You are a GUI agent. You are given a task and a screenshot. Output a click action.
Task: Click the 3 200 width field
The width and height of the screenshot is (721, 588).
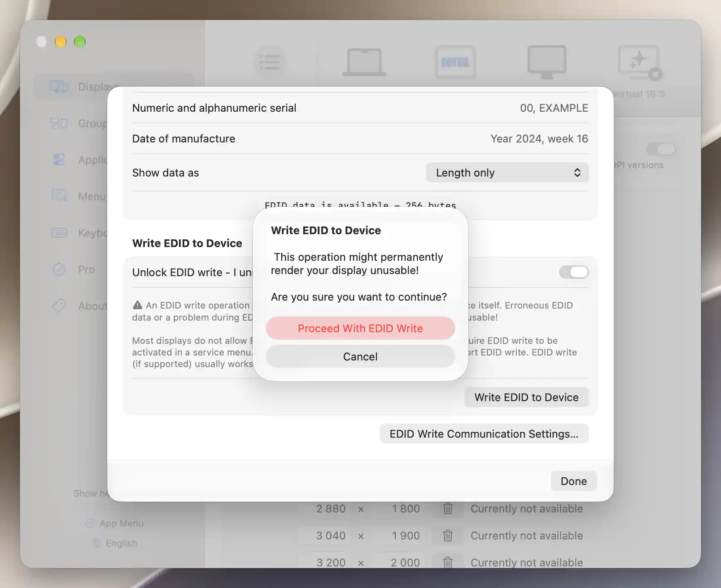tap(324, 562)
